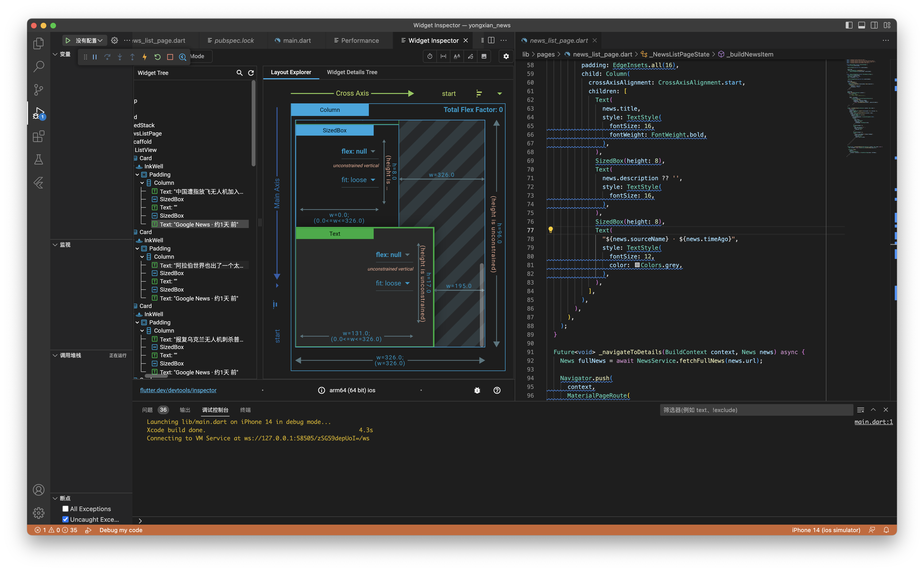Click the Step Over debug button

pos(107,57)
